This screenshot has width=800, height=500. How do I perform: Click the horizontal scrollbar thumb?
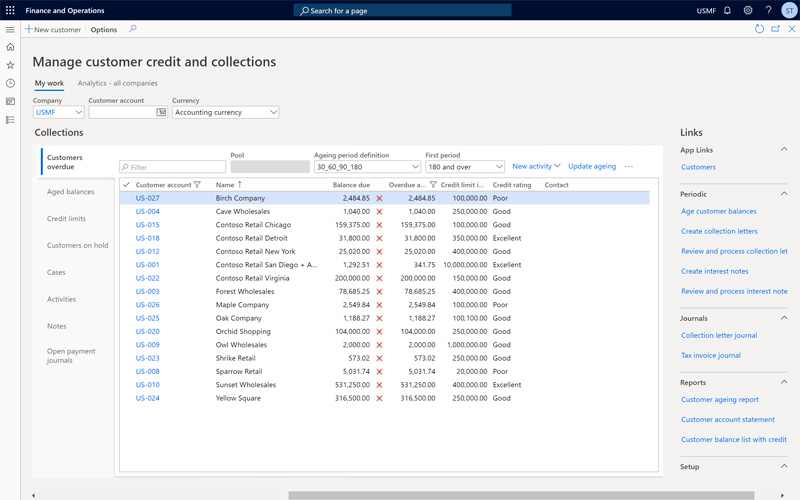(x=521, y=495)
